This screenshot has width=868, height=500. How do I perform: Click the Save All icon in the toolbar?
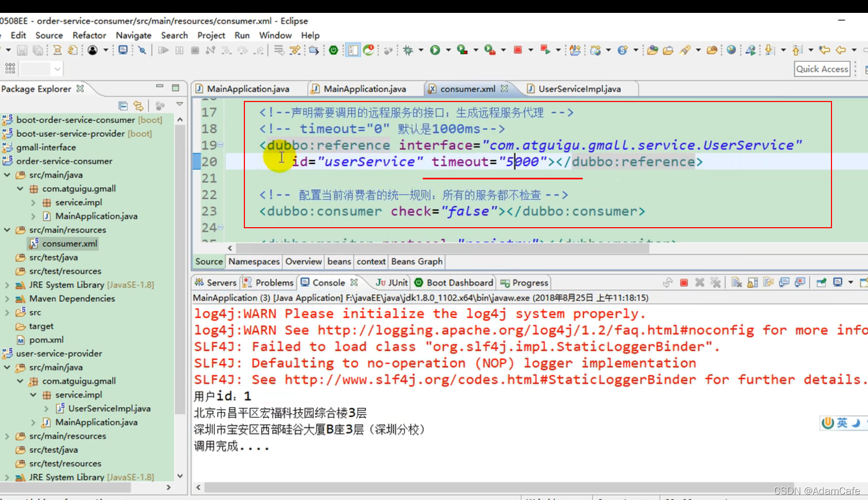[38, 50]
